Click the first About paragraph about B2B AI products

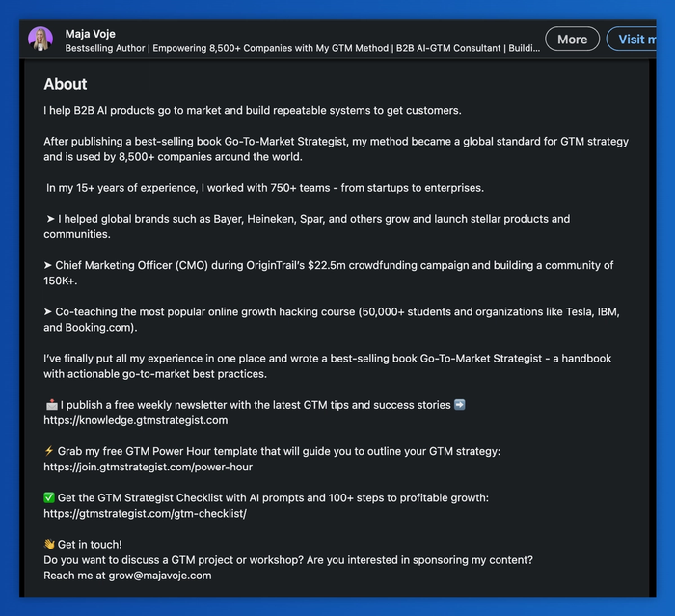253,111
